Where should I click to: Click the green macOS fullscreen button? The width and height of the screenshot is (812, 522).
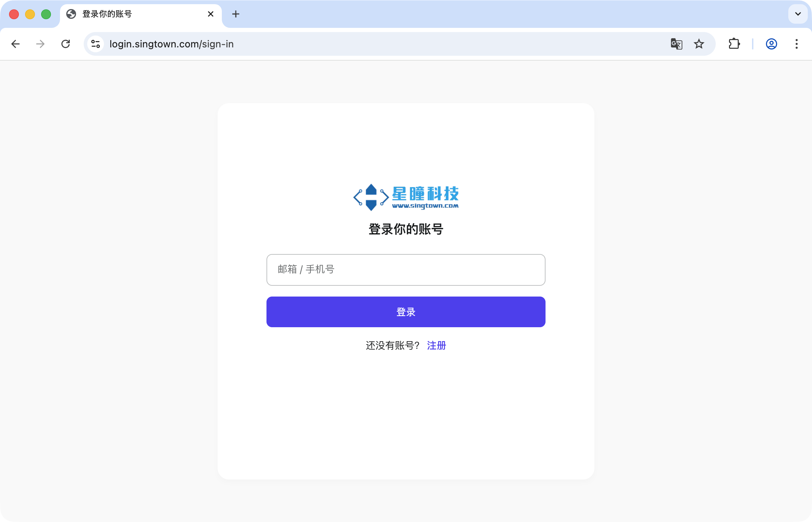coord(46,14)
